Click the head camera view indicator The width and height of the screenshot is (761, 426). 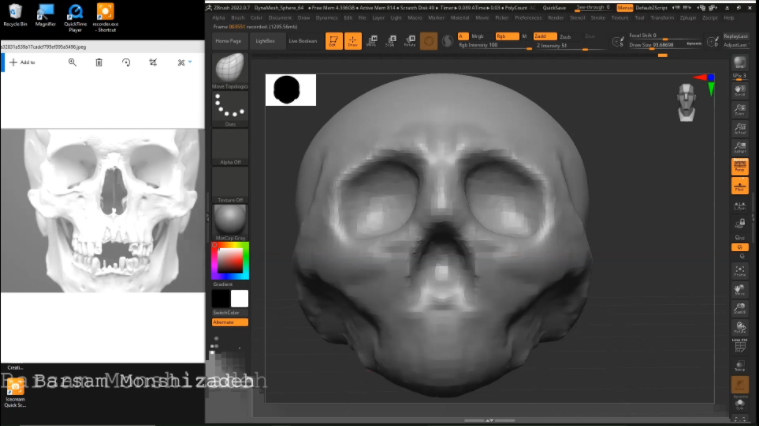coord(686,102)
